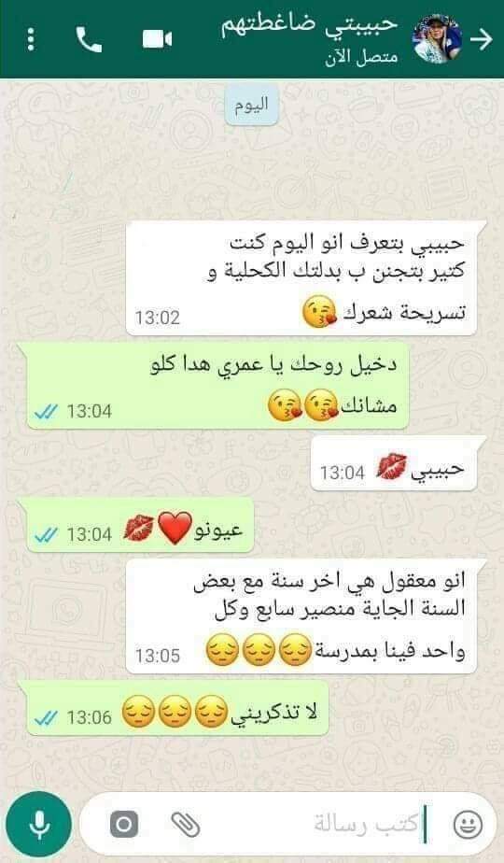Viewport: 504px width, 863px height.
Task: Open the contact's profile picture
Action: click(x=438, y=39)
